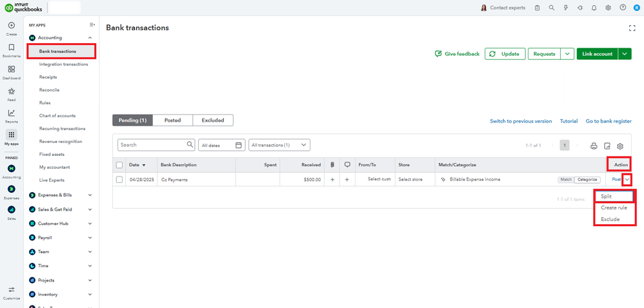644x308 pixels.
Task: Click Switch to previous version link
Action: [521, 121]
